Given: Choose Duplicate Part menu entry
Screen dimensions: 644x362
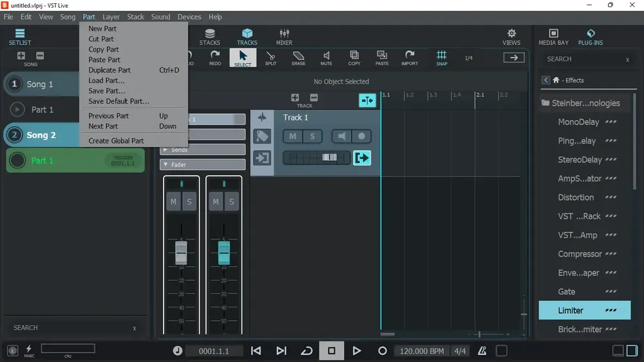Looking at the screenshot, I should point(133,70).
